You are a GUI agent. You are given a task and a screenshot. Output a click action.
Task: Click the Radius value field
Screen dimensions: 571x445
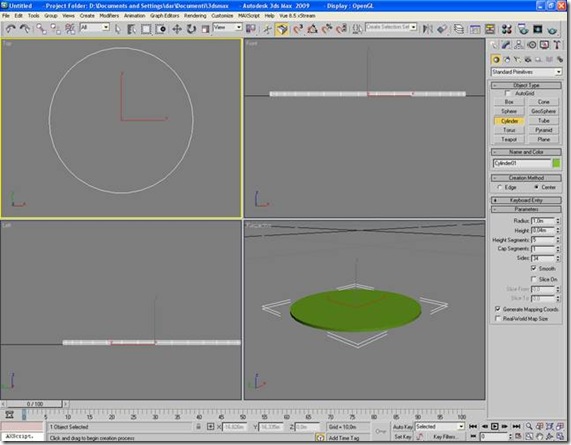[542, 221]
